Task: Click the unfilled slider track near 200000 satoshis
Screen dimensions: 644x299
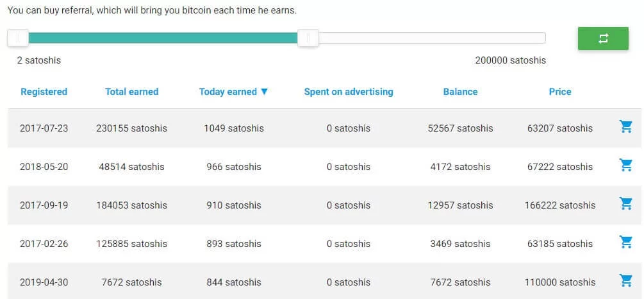Action: [x=432, y=38]
